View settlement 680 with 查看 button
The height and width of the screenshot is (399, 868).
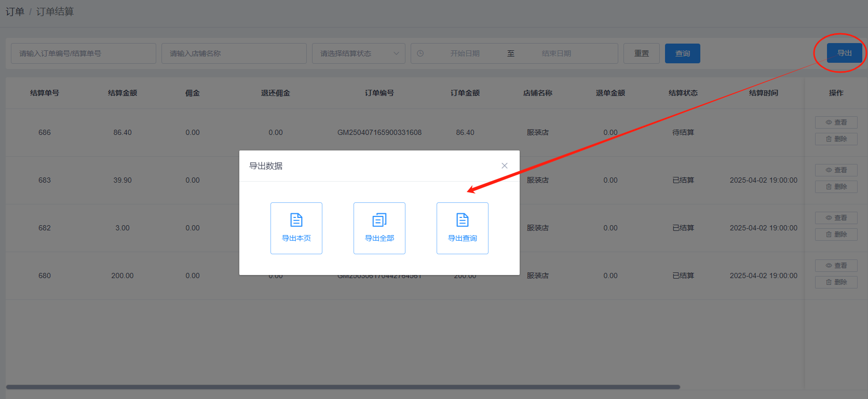coord(836,266)
